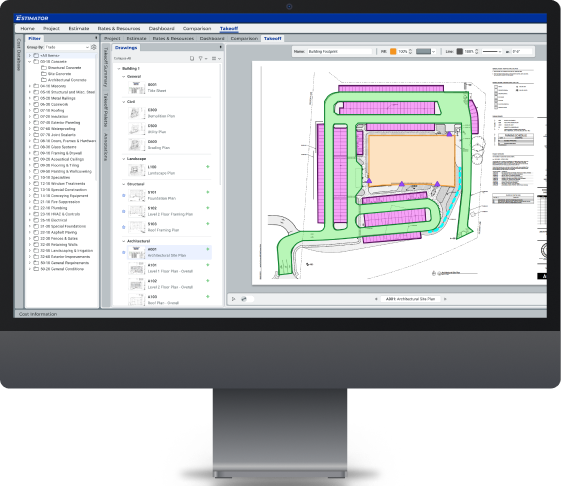Click the orange Fill color swatch
561x486 pixels.
[393, 52]
